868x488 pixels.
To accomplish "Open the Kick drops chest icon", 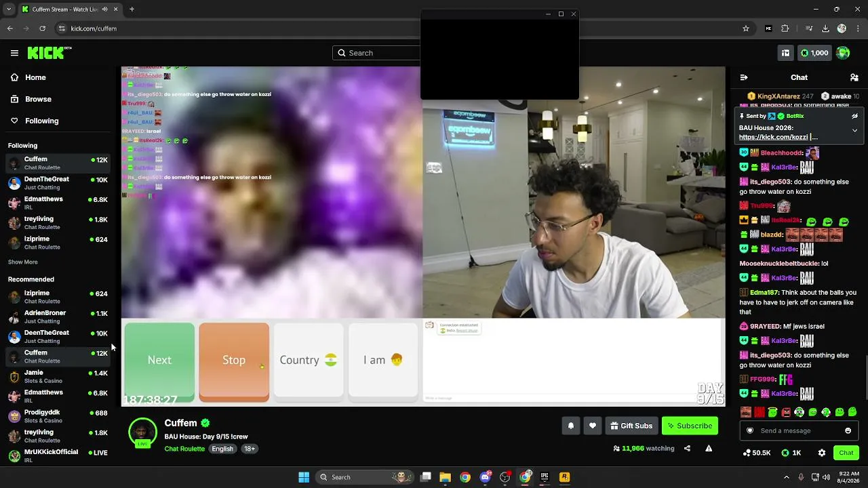I will (785, 53).
